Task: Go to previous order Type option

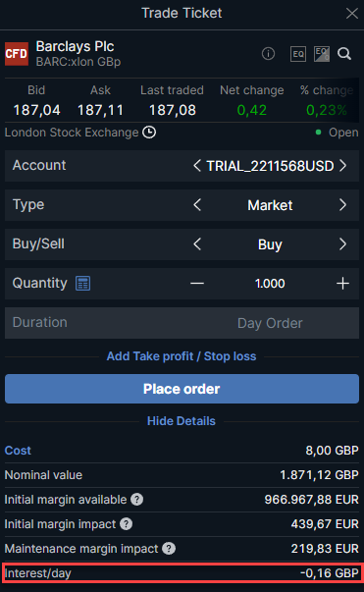Action: pyautogui.click(x=197, y=205)
